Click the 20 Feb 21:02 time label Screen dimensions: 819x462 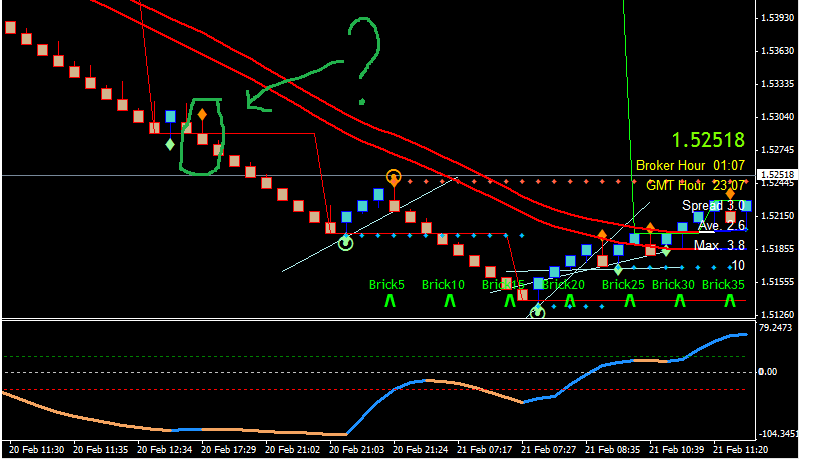pyautogui.click(x=292, y=449)
